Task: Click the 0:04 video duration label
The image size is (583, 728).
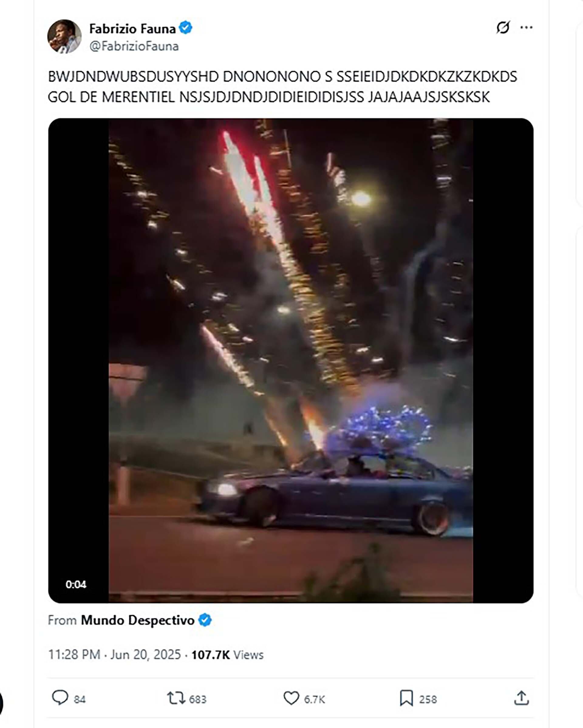Action: tap(76, 584)
